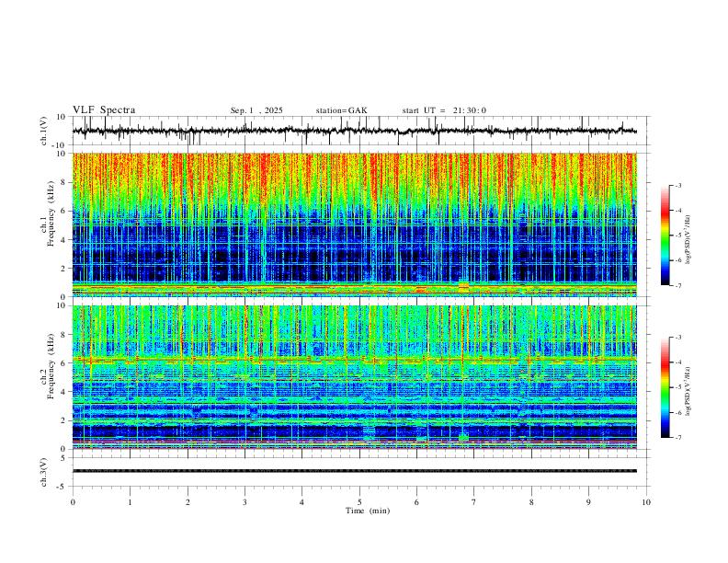Screen dimensions: 728x563
Task: Click the 'ch.3(V)' axis label
Action: point(44,472)
